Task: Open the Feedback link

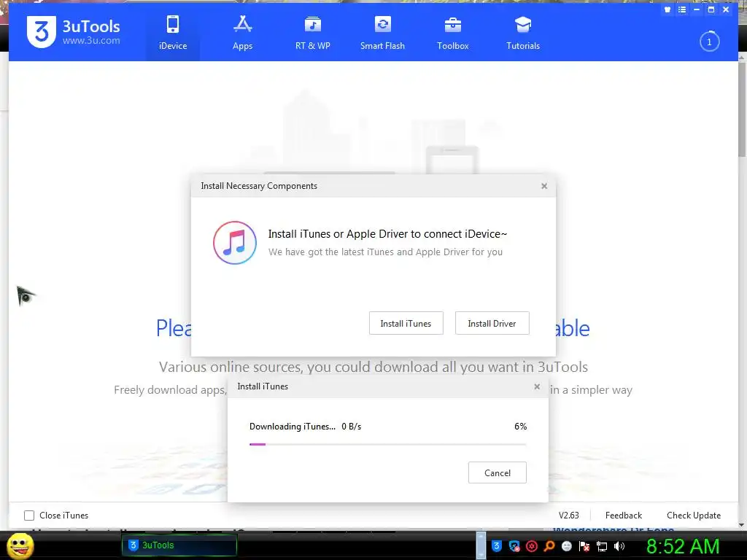Action: click(x=623, y=516)
